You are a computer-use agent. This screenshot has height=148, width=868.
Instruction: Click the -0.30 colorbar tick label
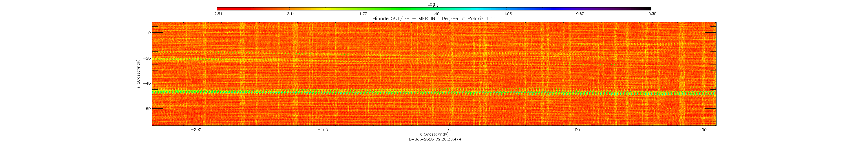651,14
